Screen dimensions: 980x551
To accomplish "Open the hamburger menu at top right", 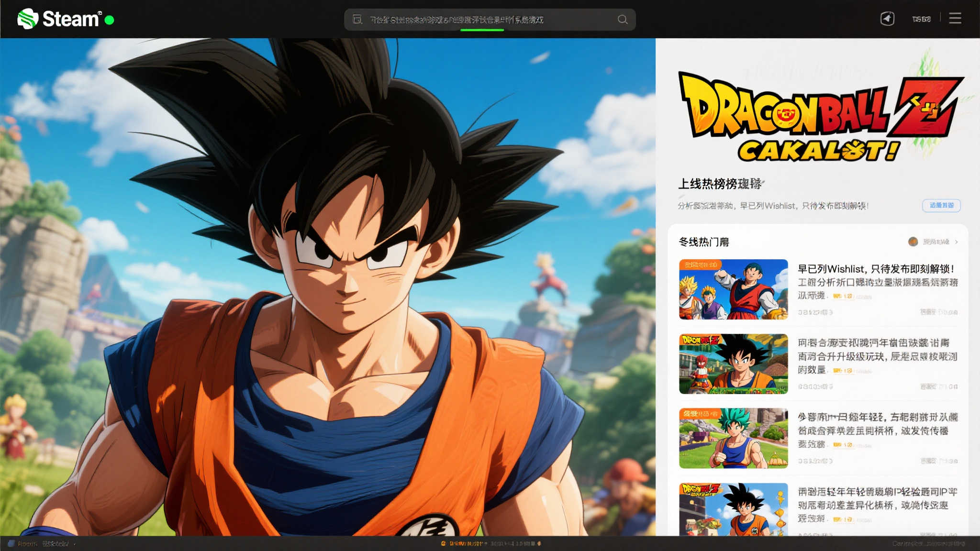I will pyautogui.click(x=955, y=19).
